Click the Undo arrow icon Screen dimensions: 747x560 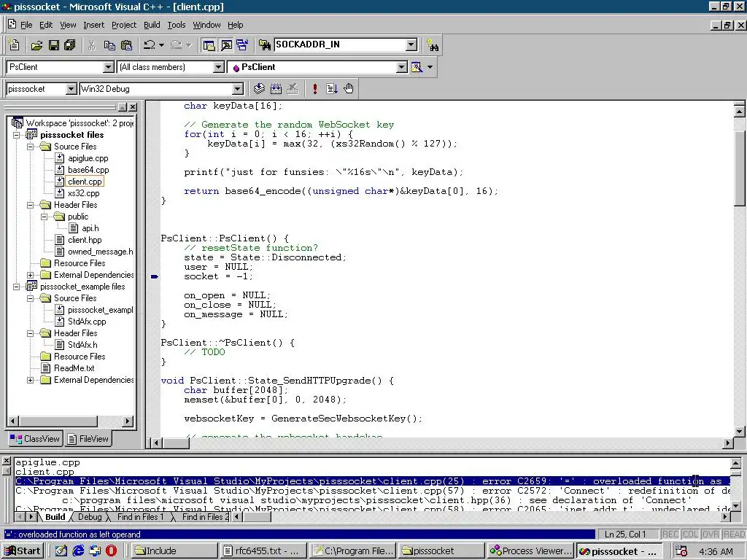[x=149, y=45]
